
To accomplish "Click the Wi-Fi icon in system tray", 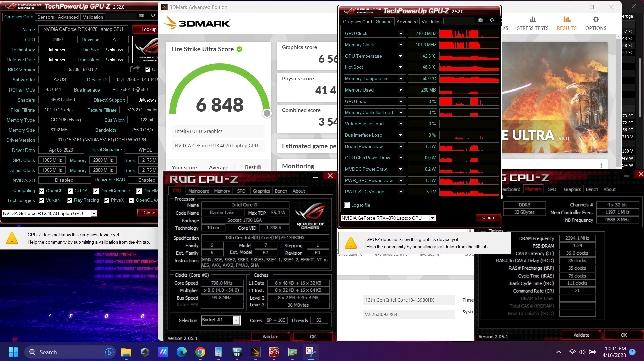I will click(572, 352).
